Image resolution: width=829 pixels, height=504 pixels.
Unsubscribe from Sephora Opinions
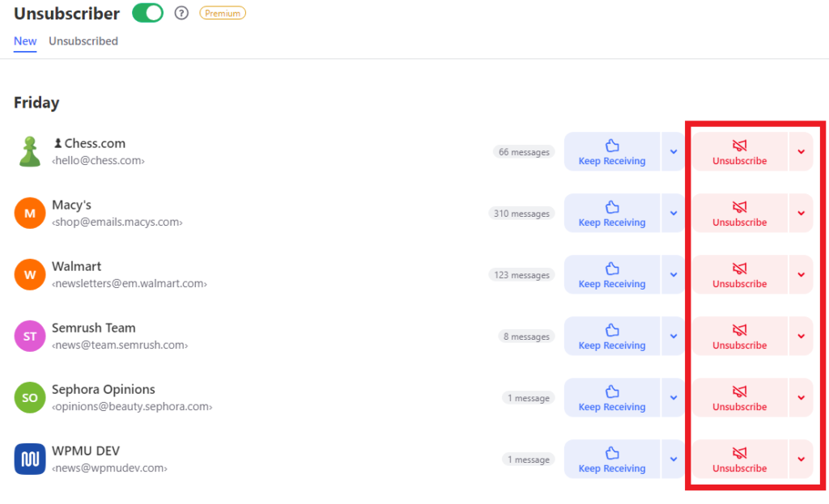click(740, 397)
